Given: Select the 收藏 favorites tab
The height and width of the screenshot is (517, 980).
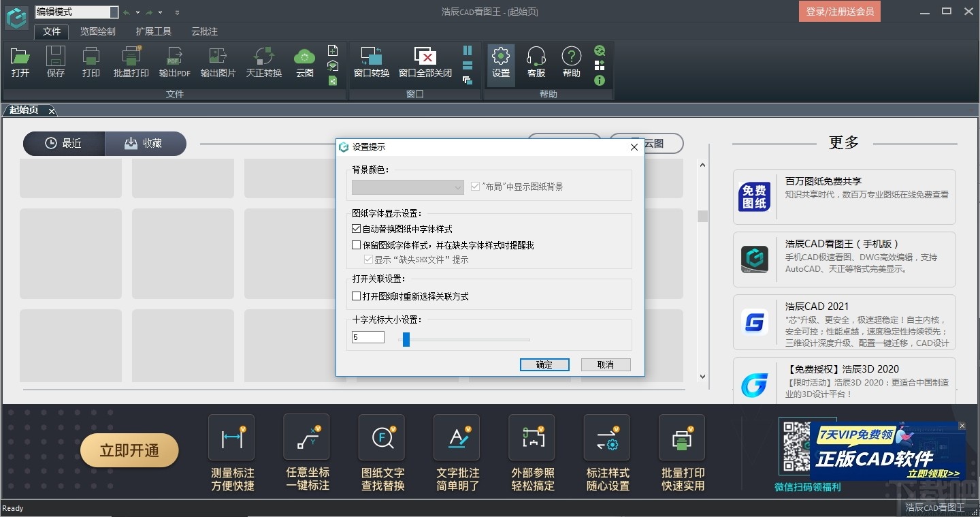Looking at the screenshot, I should [145, 143].
